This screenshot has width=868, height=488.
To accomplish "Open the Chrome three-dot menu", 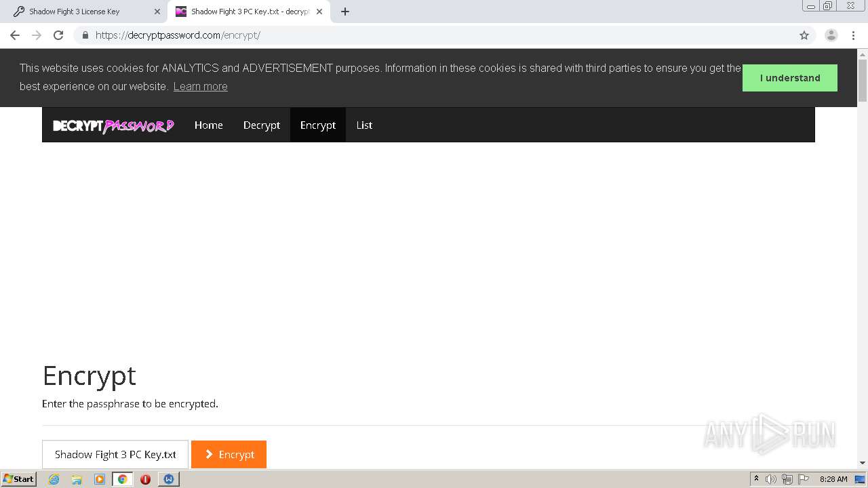I will tap(853, 35).
